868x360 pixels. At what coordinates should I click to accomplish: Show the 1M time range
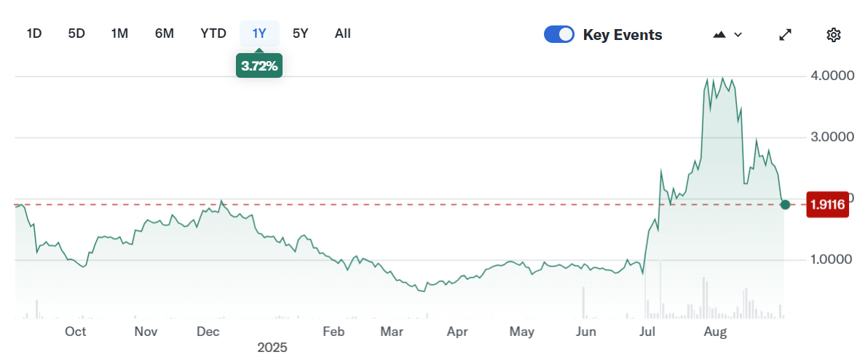tap(119, 33)
